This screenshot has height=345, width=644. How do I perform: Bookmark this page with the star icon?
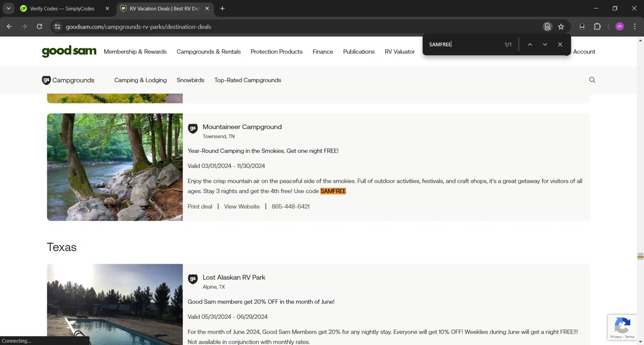click(561, 27)
